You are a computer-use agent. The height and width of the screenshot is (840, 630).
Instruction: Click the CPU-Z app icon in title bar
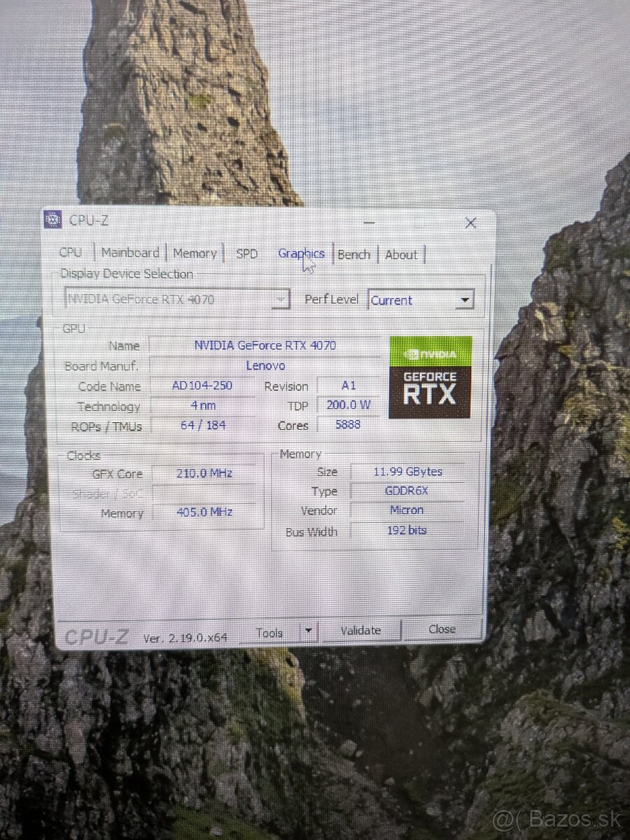point(52,220)
